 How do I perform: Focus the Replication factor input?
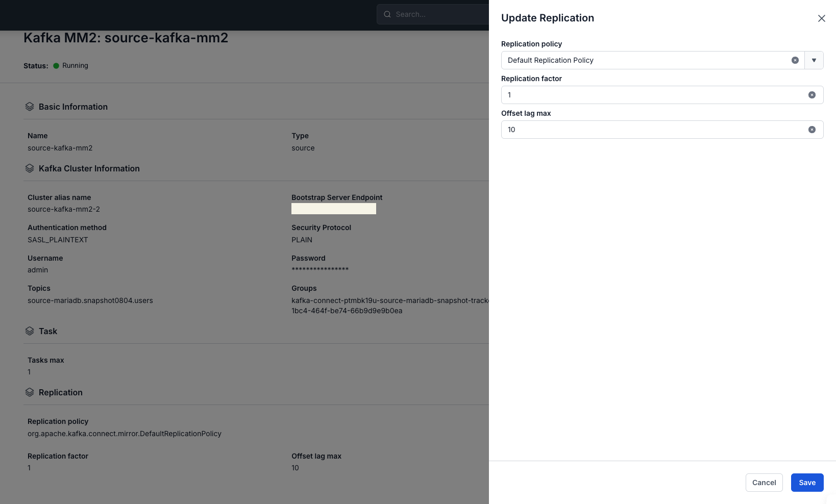click(662, 95)
